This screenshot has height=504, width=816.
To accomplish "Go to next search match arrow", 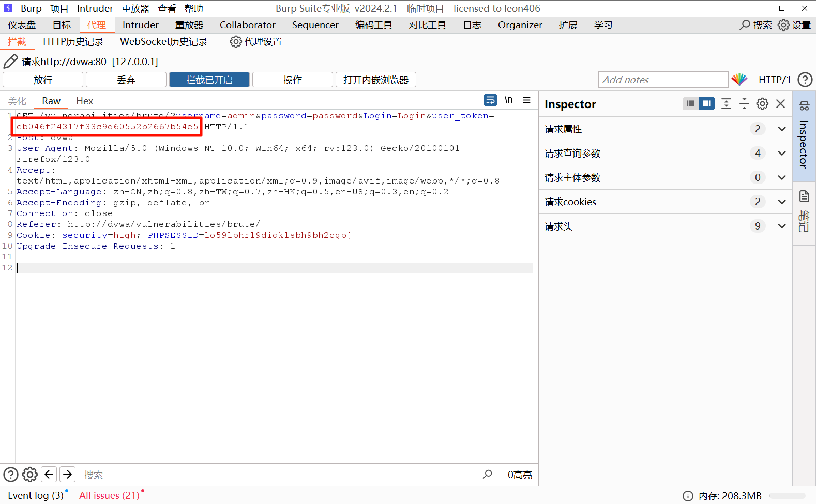I will (x=67, y=475).
